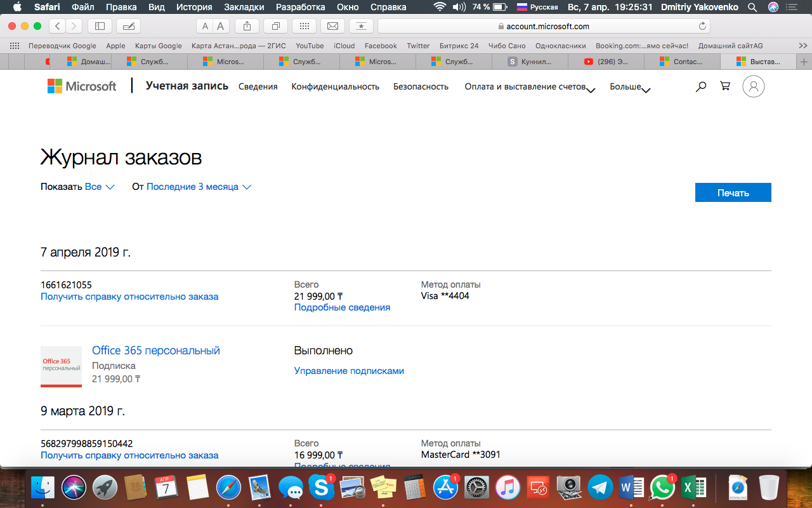Switch to the Куннил... tab
The height and width of the screenshot is (508, 812).
click(530, 62)
